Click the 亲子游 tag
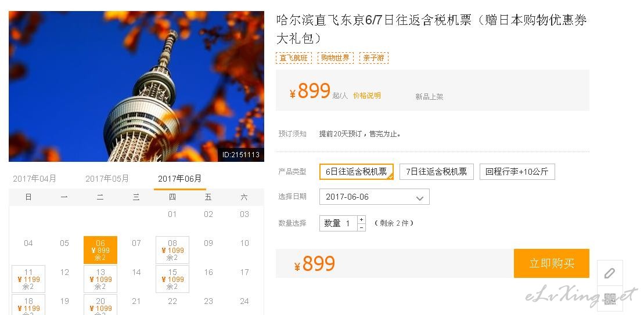644x315 pixels. coord(374,58)
